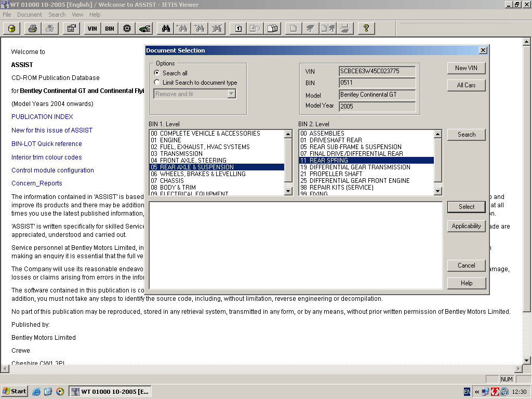The width and height of the screenshot is (532, 399).
Task: Select '01 DRIVESHAFT REAR' in BIN 2. Level
Action: pos(366,140)
